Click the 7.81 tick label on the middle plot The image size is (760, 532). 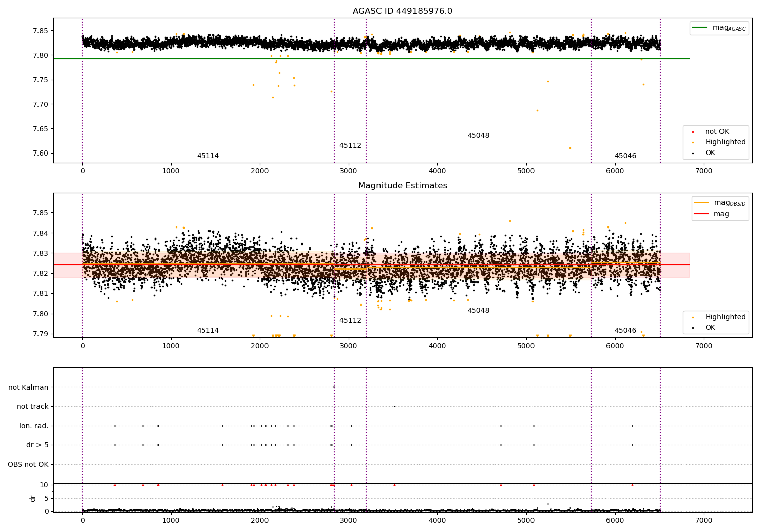coord(40,293)
